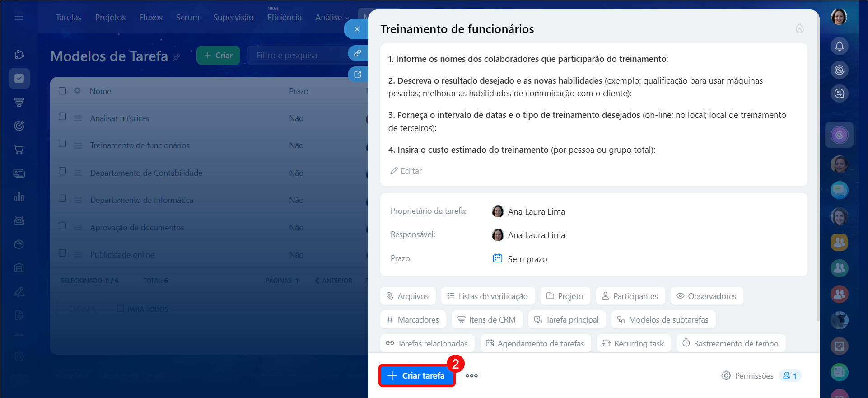868x398 pixels.
Task: Open task in new window icon
Action: [357, 75]
